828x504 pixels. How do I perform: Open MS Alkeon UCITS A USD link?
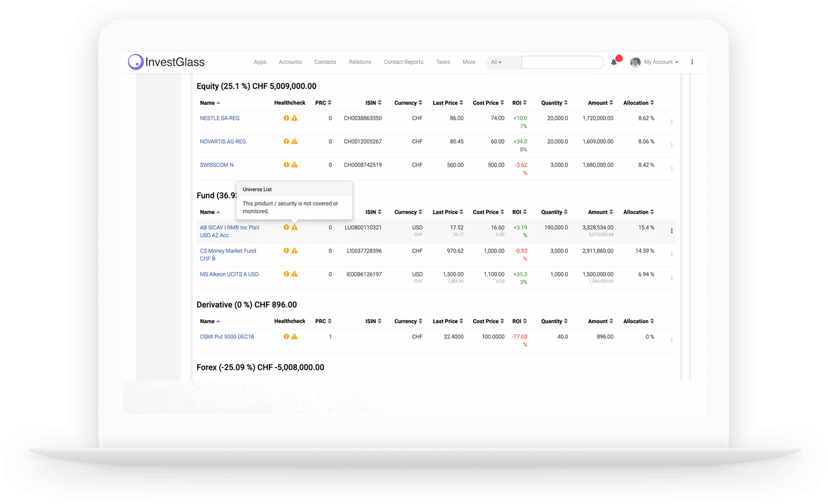coord(229,274)
